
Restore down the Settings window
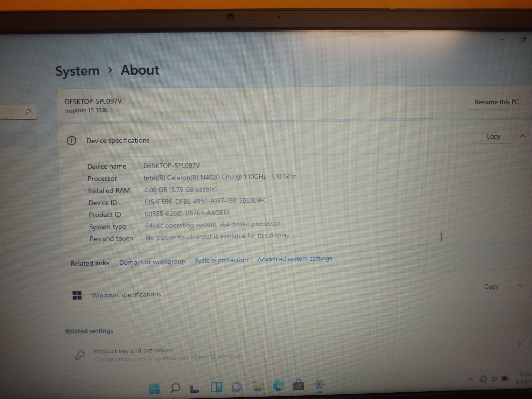click(523, 40)
